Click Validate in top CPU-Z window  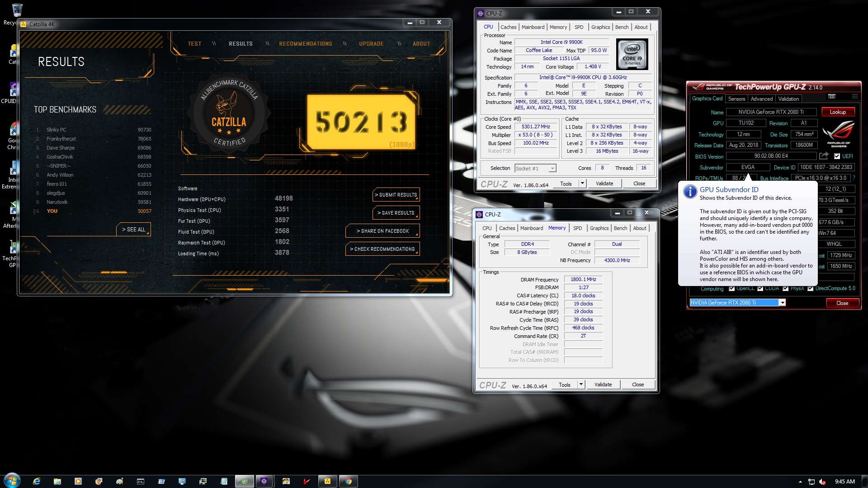click(x=604, y=183)
